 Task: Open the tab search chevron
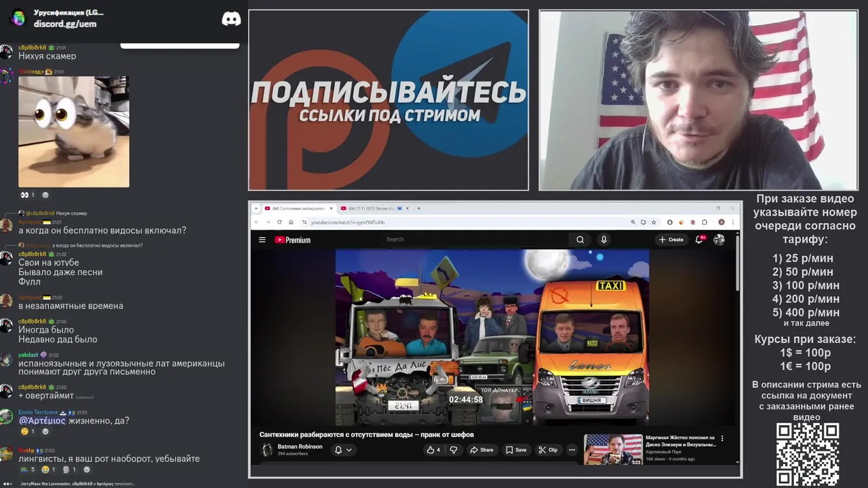click(x=256, y=208)
